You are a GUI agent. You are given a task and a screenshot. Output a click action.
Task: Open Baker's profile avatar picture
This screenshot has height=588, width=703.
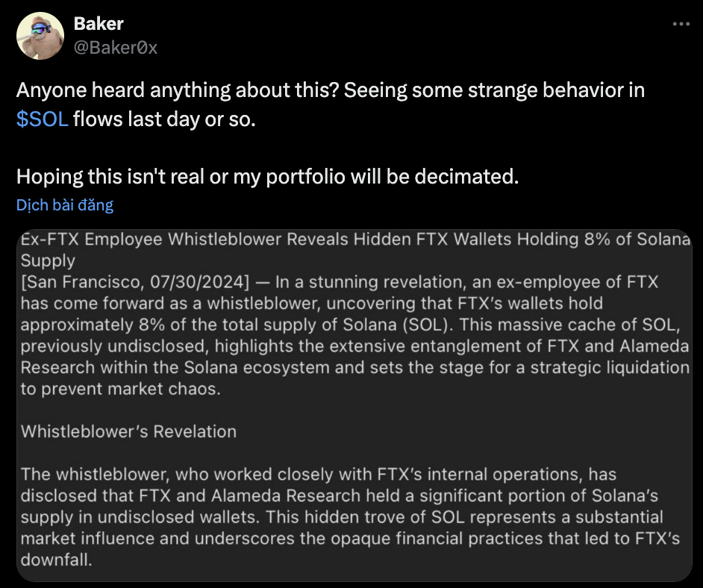[40, 36]
